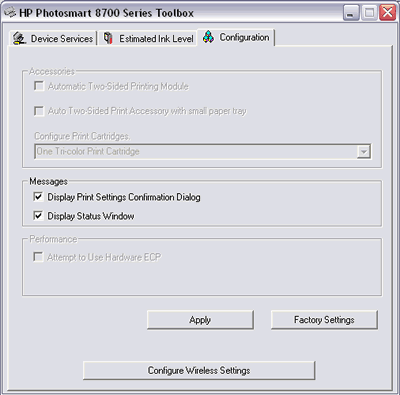Expand the Configure Print Cartridges dropdown arrow
400x395 pixels.
(364, 152)
